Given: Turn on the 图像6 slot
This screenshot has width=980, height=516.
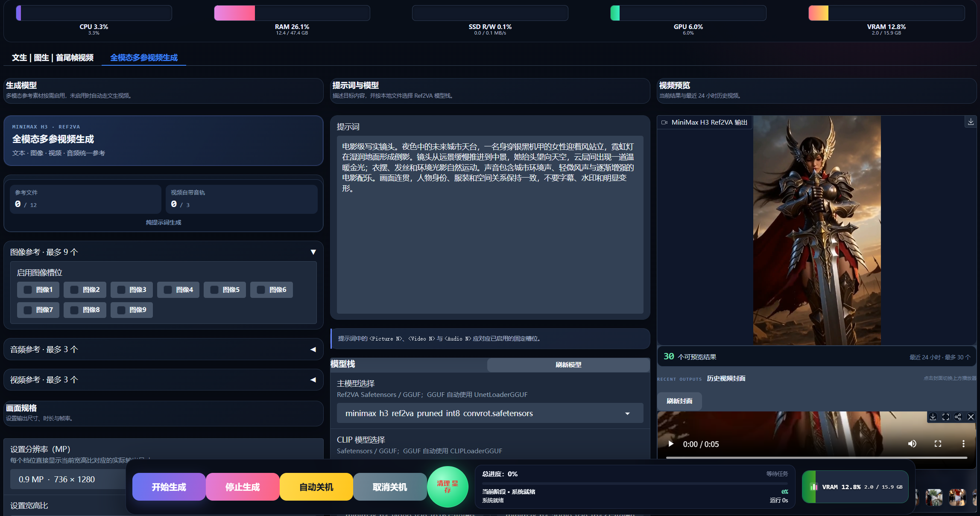Looking at the screenshot, I should pos(261,290).
